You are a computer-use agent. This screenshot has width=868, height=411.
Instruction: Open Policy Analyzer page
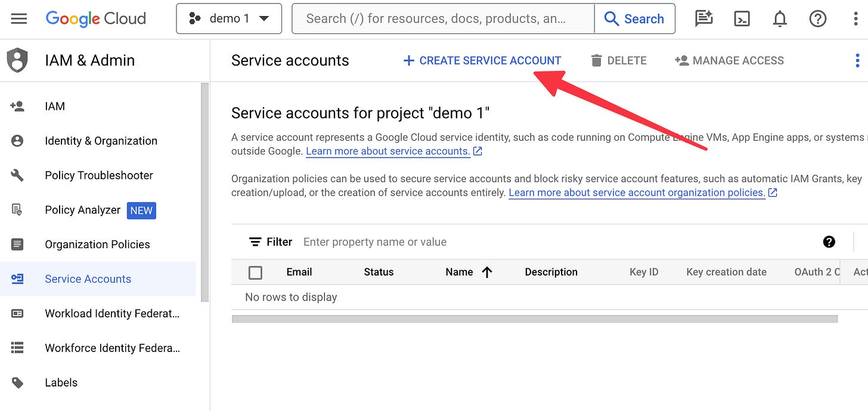(x=98, y=210)
